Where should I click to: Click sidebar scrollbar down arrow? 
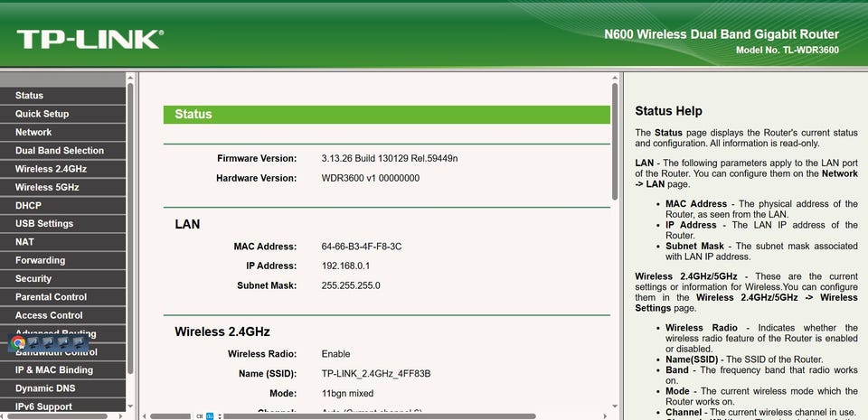(130, 406)
